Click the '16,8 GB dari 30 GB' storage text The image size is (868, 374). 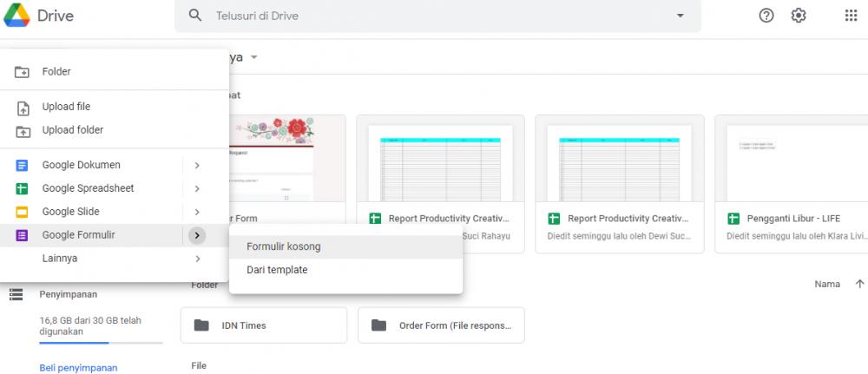click(90, 326)
